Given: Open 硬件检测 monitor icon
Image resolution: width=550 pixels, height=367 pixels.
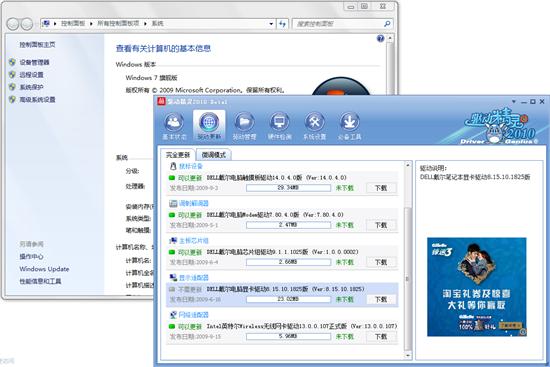Looking at the screenshot, I should 279,122.
